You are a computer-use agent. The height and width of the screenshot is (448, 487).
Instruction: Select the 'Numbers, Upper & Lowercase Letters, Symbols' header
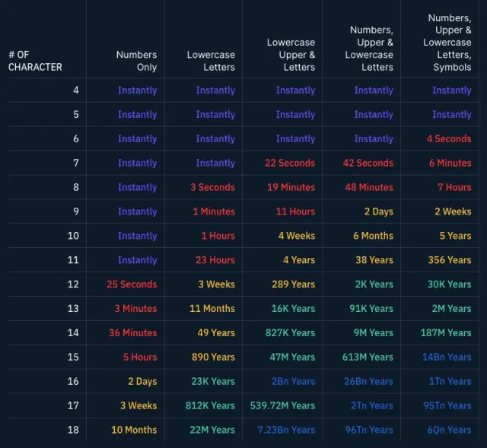[x=447, y=43]
